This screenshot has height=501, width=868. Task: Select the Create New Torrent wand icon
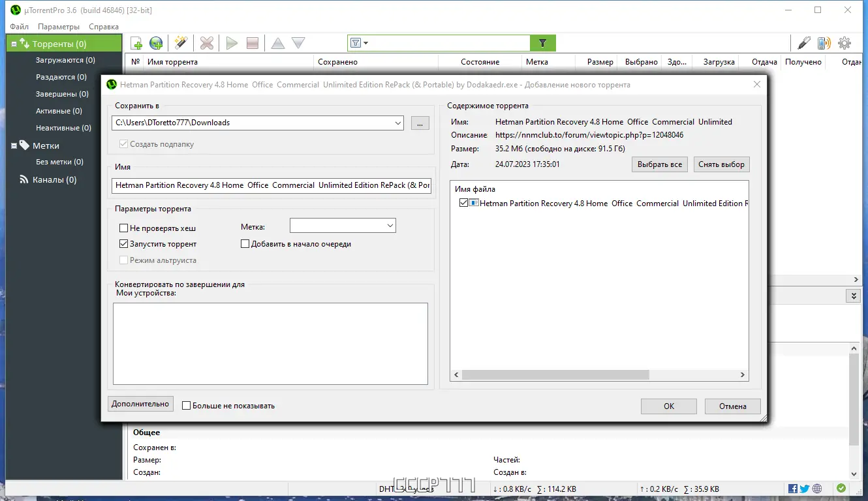tap(180, 42)
